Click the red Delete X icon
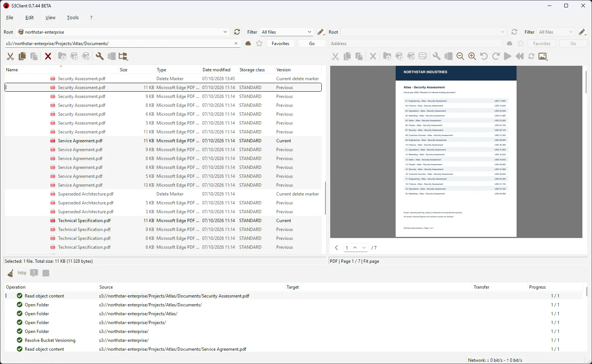592x364 pixels. point(48,56)
